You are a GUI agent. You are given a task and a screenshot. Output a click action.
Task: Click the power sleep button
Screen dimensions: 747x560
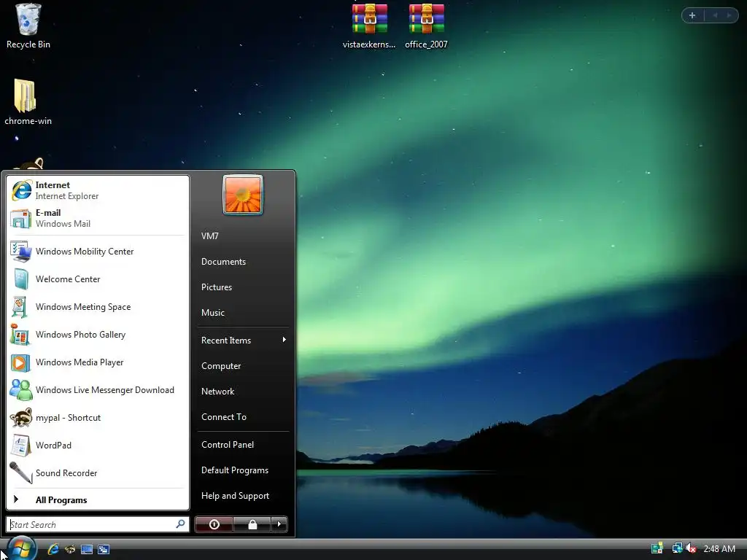[x=214, y=524]
